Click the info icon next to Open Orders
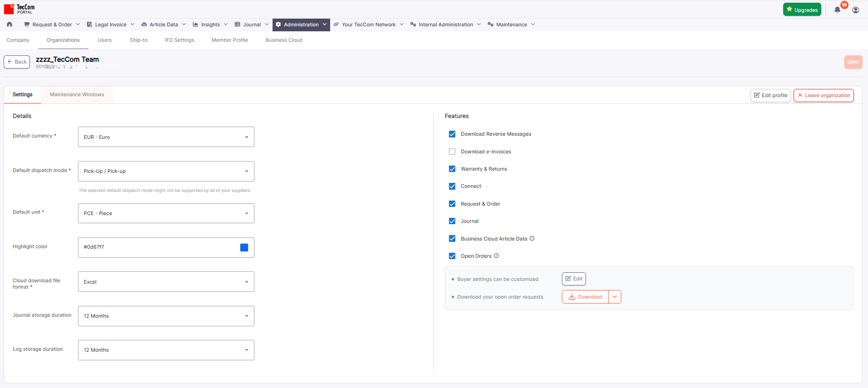Viewport: 868px width, 388px height. tap(496, 255)
